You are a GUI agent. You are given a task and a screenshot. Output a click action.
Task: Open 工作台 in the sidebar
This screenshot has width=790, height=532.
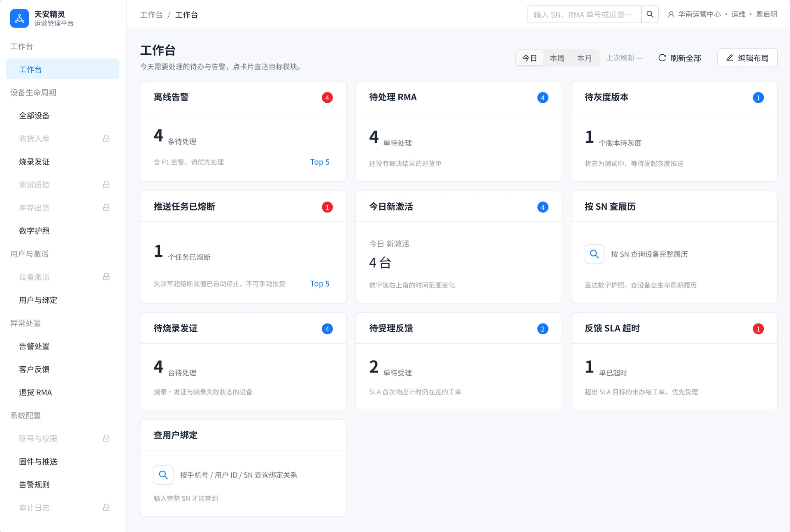click(62, 69)
